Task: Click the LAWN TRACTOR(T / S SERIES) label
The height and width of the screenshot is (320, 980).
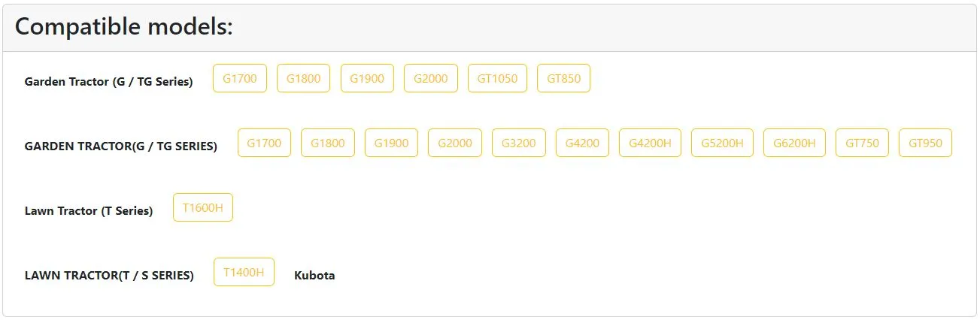Action: (109, 276)
